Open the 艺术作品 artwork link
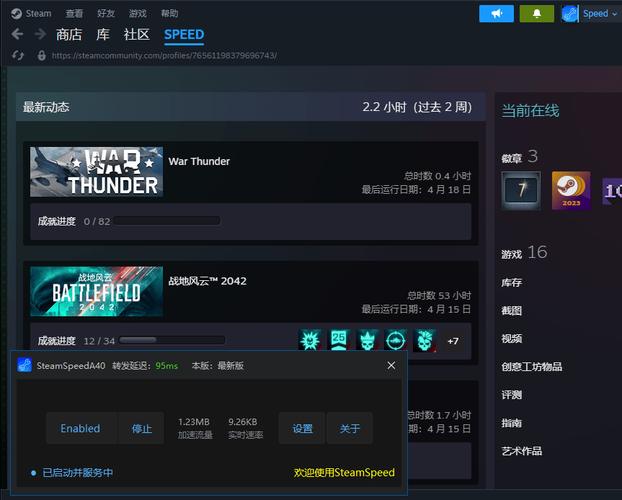Image resolution: width=622 pixels, height=500 pixels. [x=522, y=451]
